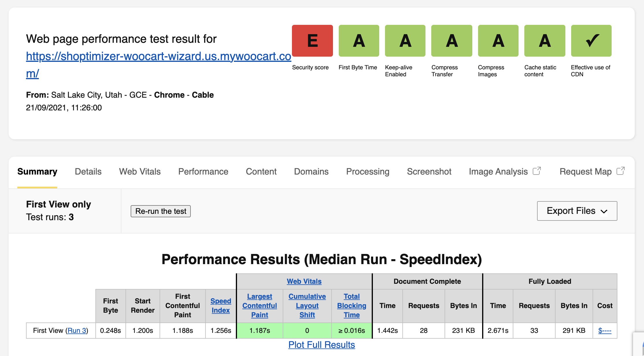The height and width of the screenshot is (356, 644).
Task: Click the Total Blocking Time header link
Action: point(352,306)
